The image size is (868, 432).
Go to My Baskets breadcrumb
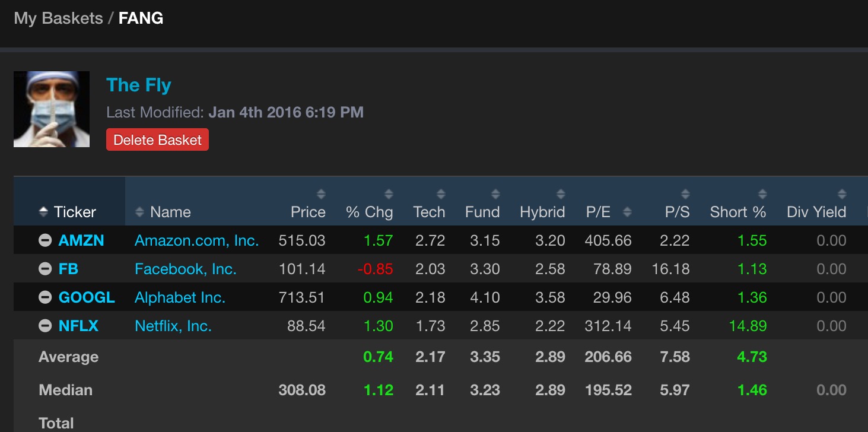pyautogui.click(x=58, y=18)
